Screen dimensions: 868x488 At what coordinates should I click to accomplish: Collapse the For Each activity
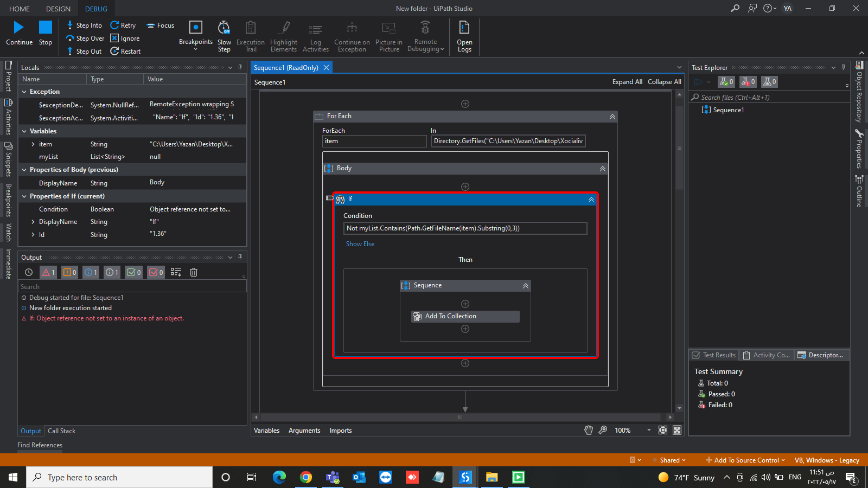(x=612, y=117)
